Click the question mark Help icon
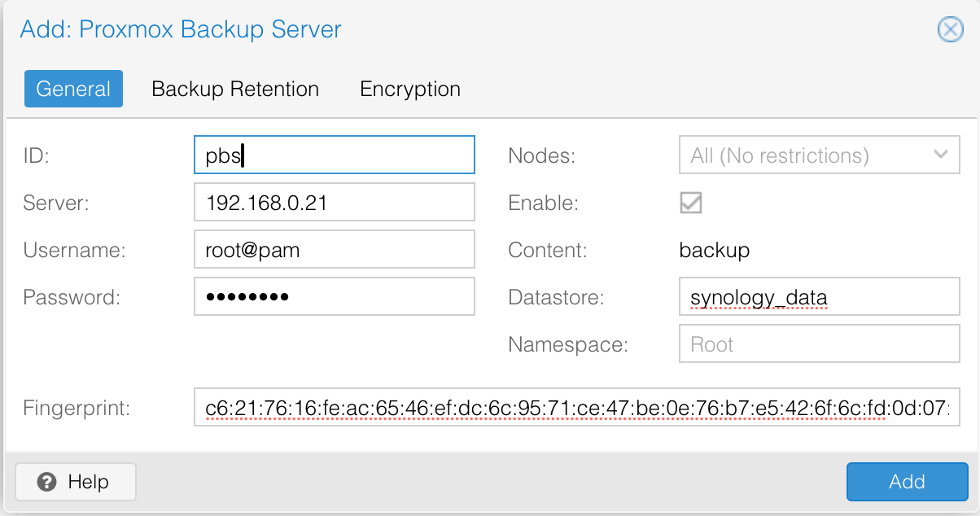The width and height of the screenshot is (980, 516). 47,482
